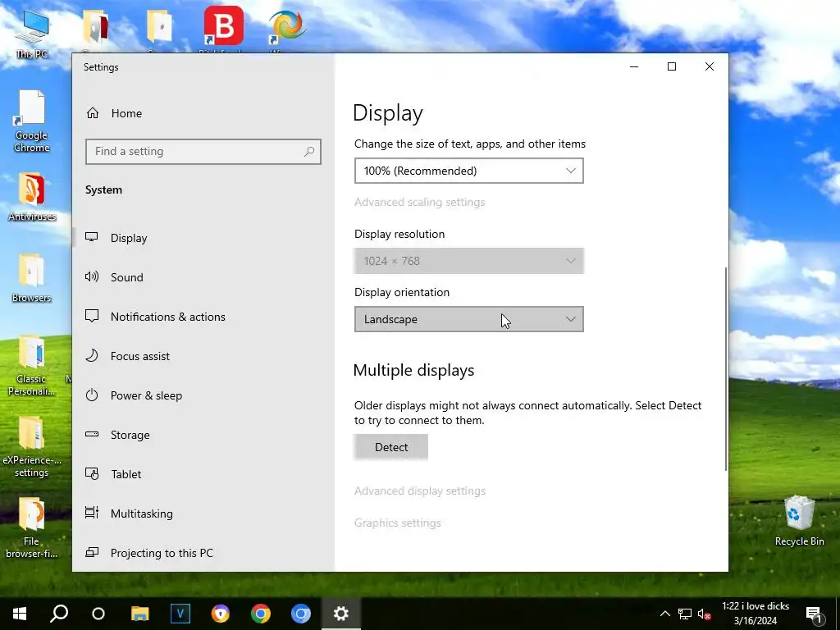Screen dimensions: 840x630
Task: Click the Tablet settings icon
Action: tap(92, 473)
